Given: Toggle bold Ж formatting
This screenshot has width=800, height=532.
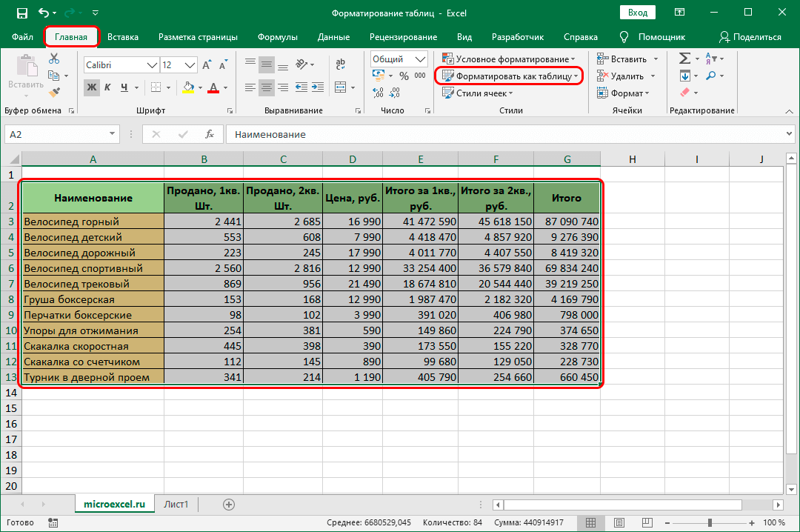Looking at the screenshot, I should [x=92, y=87].
